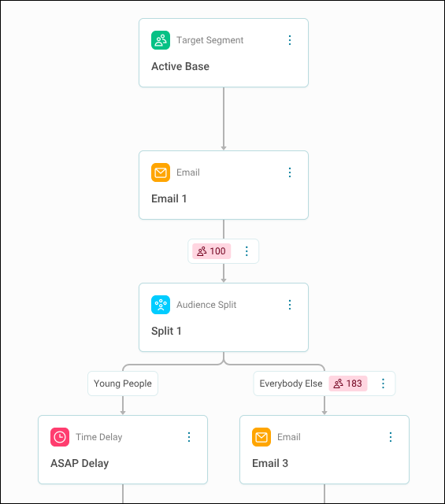Viewport: 445px width, 504px height.
Task: Open Email 3 three-dot options menu
Action: 391,437
